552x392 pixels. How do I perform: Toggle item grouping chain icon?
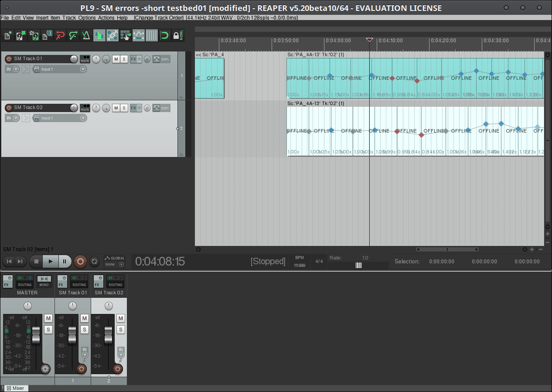[x=112, y=35]
